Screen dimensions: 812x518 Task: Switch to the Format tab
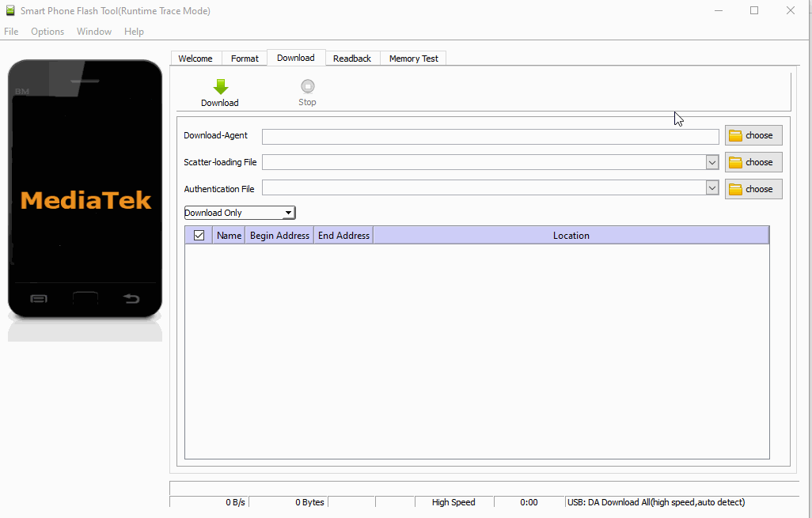point(245,59)
